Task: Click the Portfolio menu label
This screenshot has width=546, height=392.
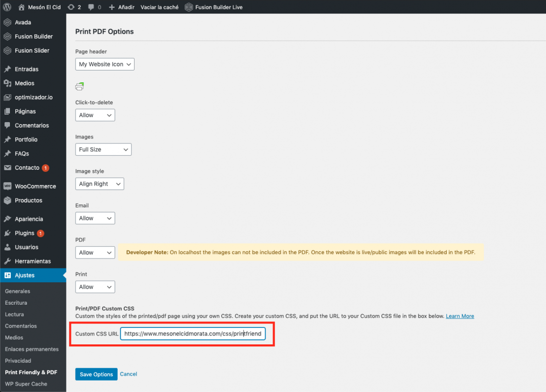Action: click(26, 139)
